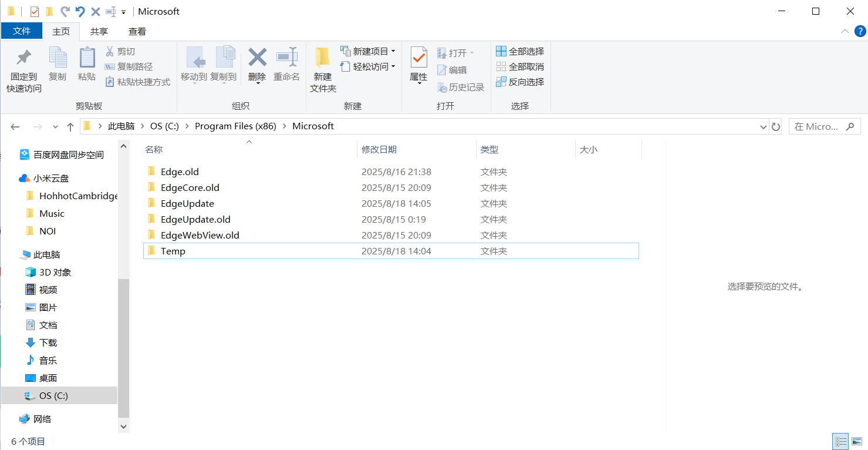Click the search box field
Image resolution: width=868 pixels, height=450 pixels.
825,126
